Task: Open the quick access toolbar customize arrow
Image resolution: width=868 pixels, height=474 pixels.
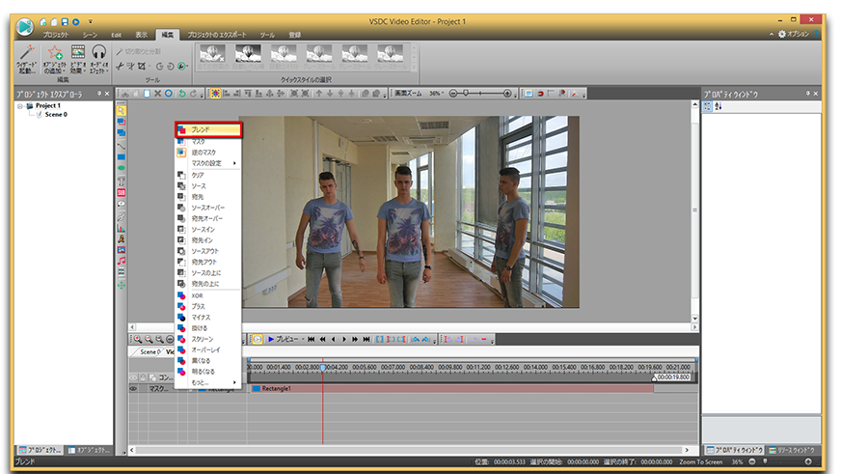Action: point(91,22)
